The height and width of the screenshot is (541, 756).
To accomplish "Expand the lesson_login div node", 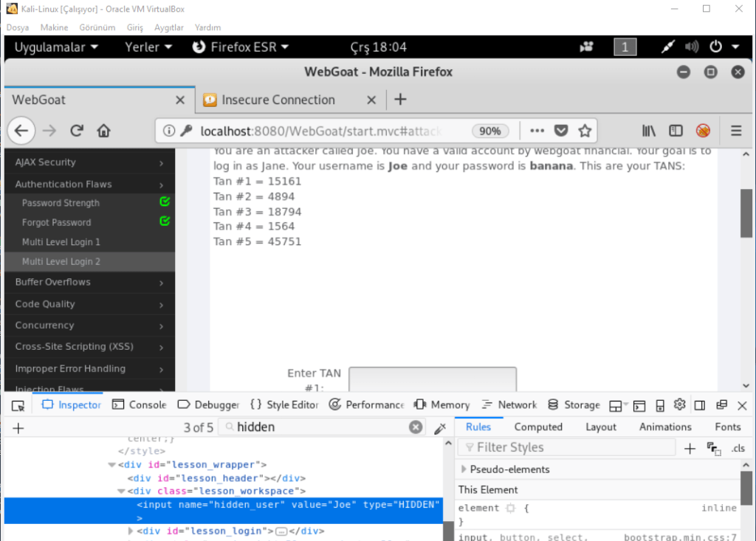I will (131, 531).
